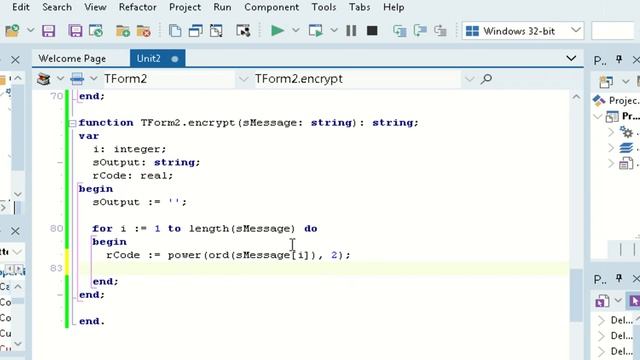
Task: Open the Edit menu
Action: coord(20,7)
